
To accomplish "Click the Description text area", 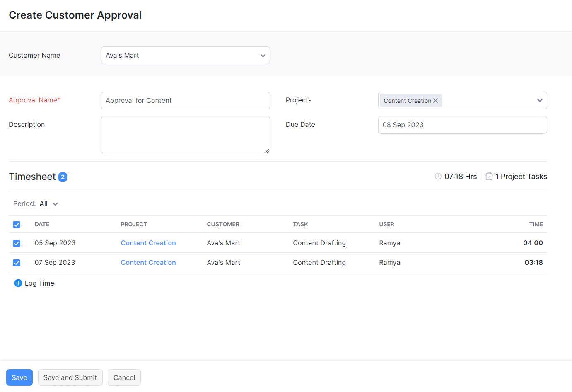I will tap(185, 135).
